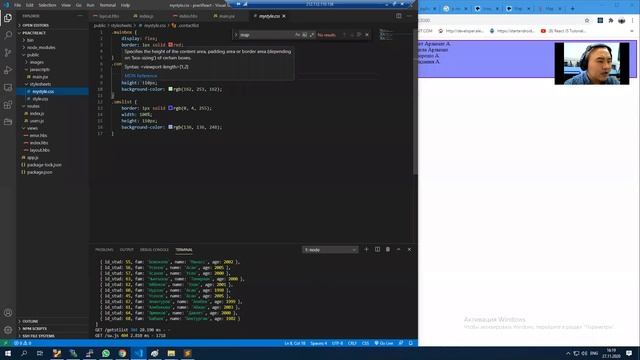
Task: Open Chrome from the taskbar
Action: click(x=122, y=353)
